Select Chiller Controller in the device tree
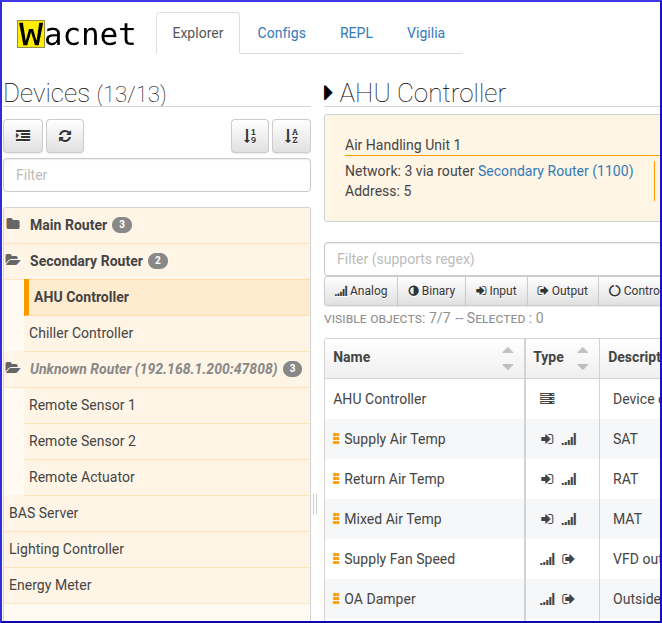This screenshot has height=623, width=662. coord(81,333)
